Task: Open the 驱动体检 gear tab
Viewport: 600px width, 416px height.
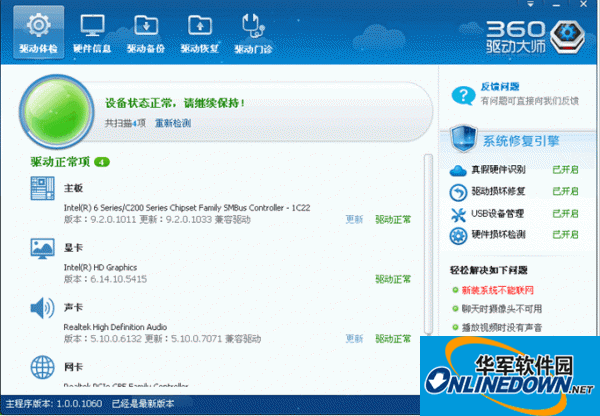Action: (38, 33)
